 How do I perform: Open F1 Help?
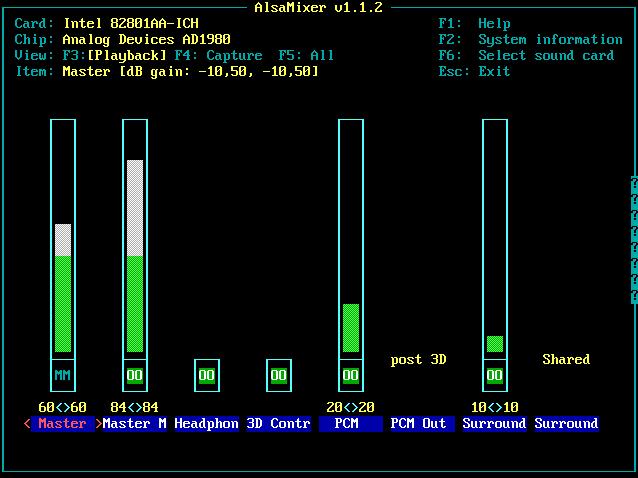point(474,24)
